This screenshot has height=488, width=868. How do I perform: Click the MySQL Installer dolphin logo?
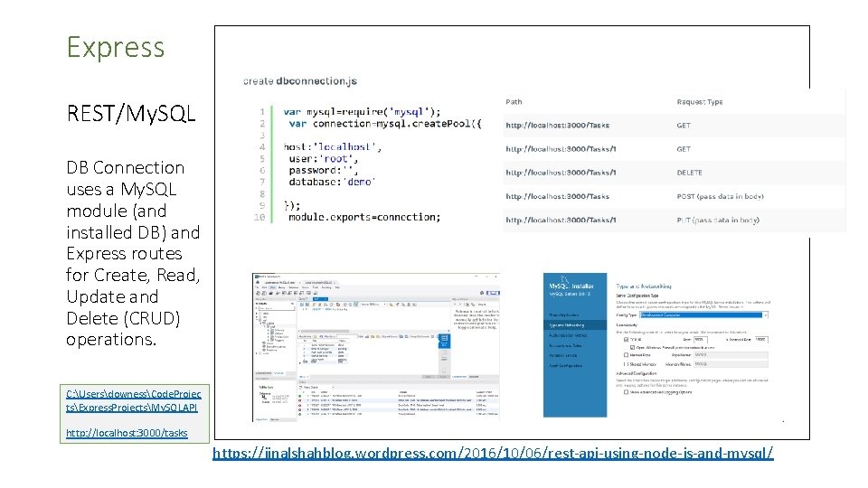tap(565, 280)
